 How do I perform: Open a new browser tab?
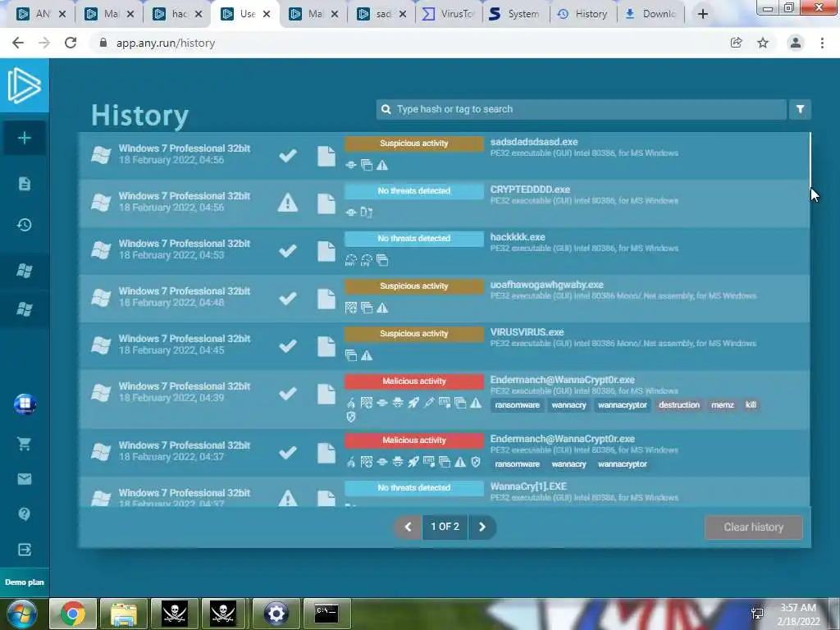(x=703, y=14)
